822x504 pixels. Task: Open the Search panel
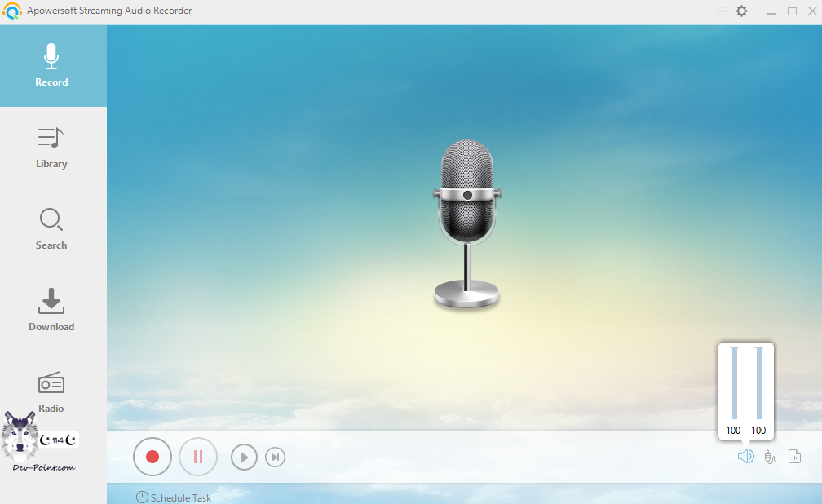(51, 228)
